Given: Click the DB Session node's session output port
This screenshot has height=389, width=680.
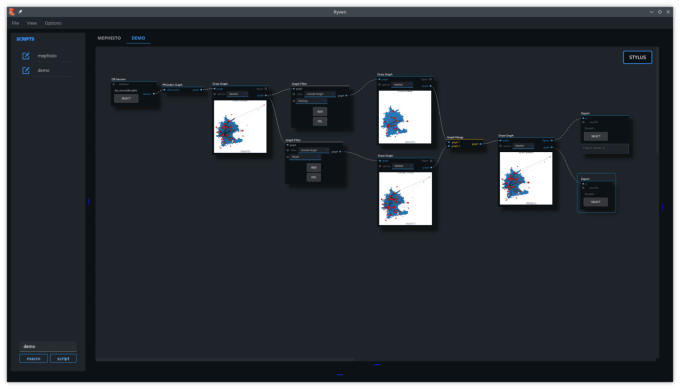Looking at the screenshot, I should coord(154,94).
